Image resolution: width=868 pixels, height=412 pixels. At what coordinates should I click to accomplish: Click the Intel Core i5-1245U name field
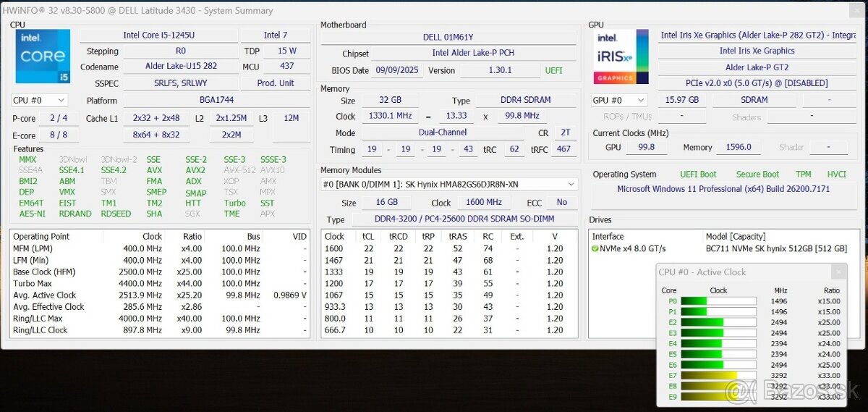point(158,35)
